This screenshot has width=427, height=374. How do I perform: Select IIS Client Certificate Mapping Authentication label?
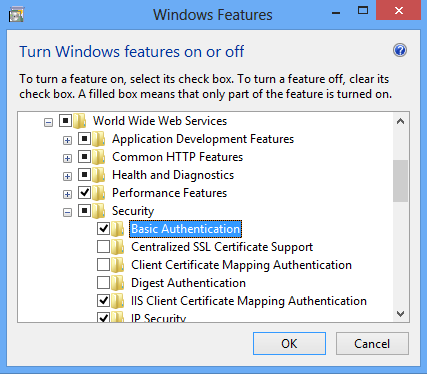click(249, 301)
